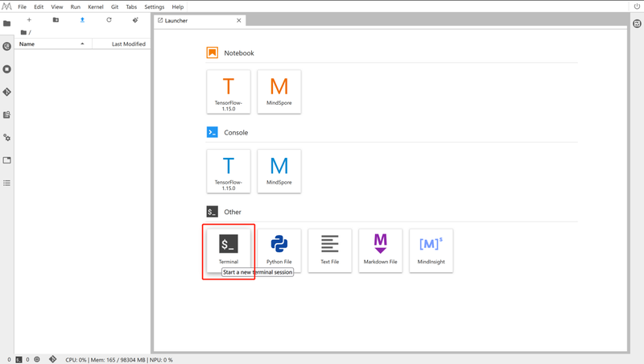Open the table of contents sidebar icon
The width and height of the screenshot is (644, 364).
tap(7, 184)
